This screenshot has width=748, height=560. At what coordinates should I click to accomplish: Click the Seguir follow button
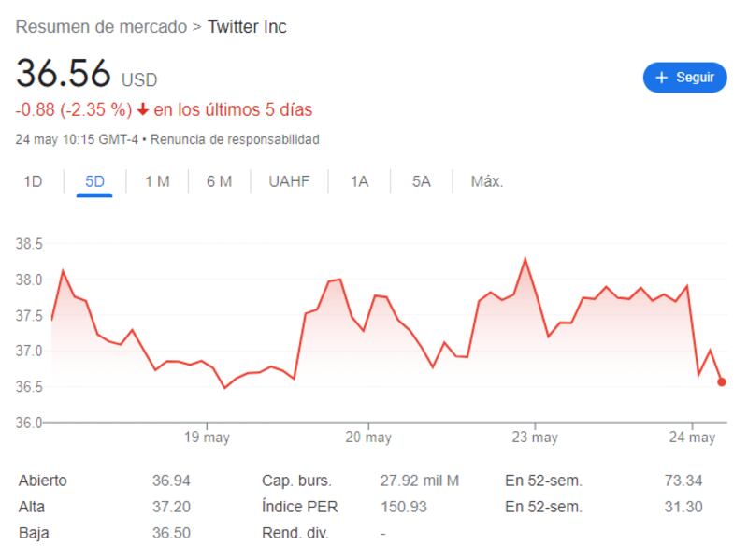(x=684, y=78)
